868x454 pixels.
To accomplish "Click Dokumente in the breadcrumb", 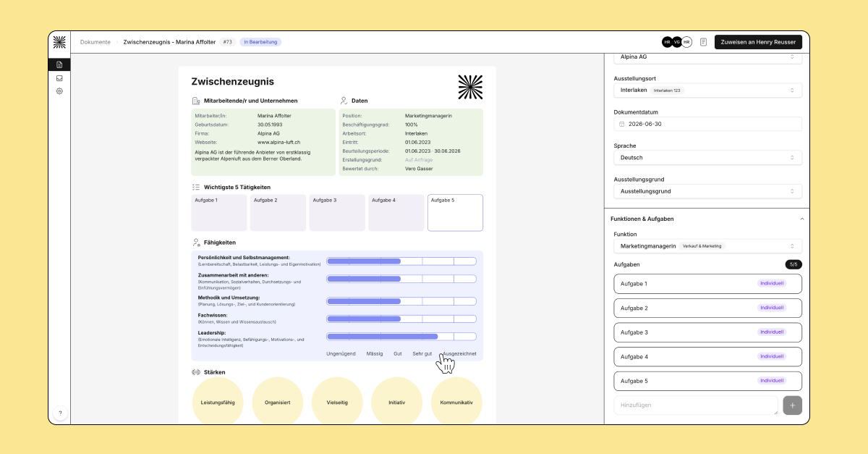I will pyautogui.click(x=95, y=42).
